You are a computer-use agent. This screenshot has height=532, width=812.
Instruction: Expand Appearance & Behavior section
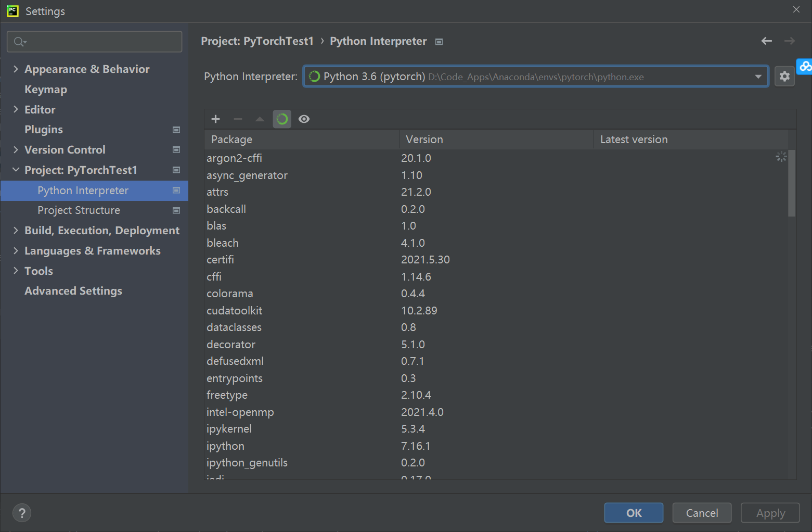click(x=16, y=69)
